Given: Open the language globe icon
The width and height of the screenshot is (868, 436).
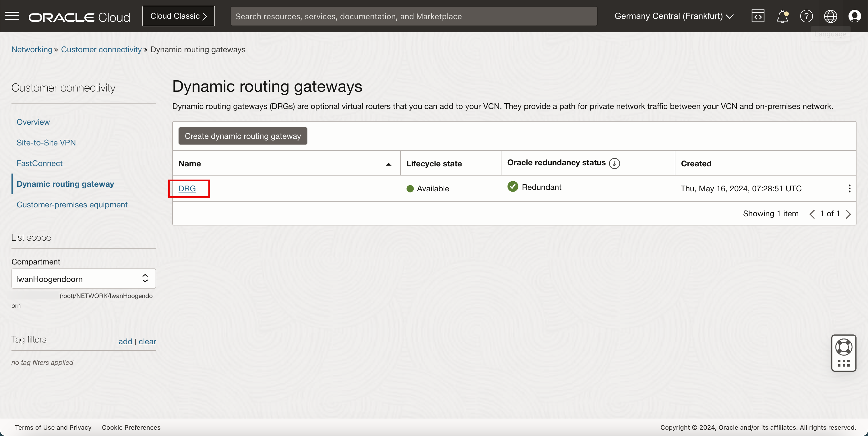Looking at the screenshot, I should pos(830,16).
